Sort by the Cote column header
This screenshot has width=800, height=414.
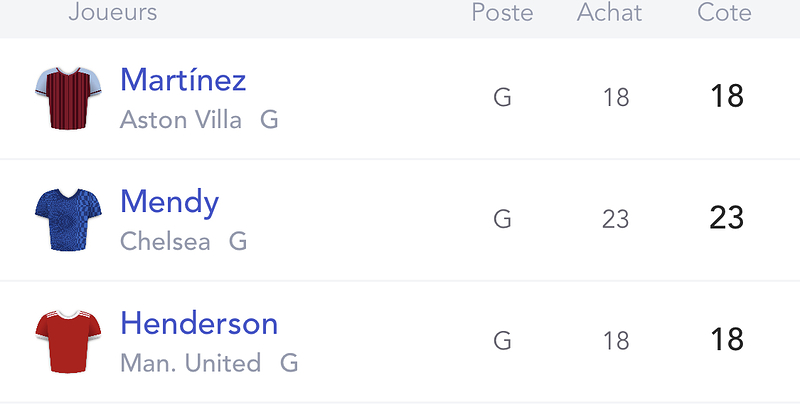pyautogui.click(x=724, y=13)
